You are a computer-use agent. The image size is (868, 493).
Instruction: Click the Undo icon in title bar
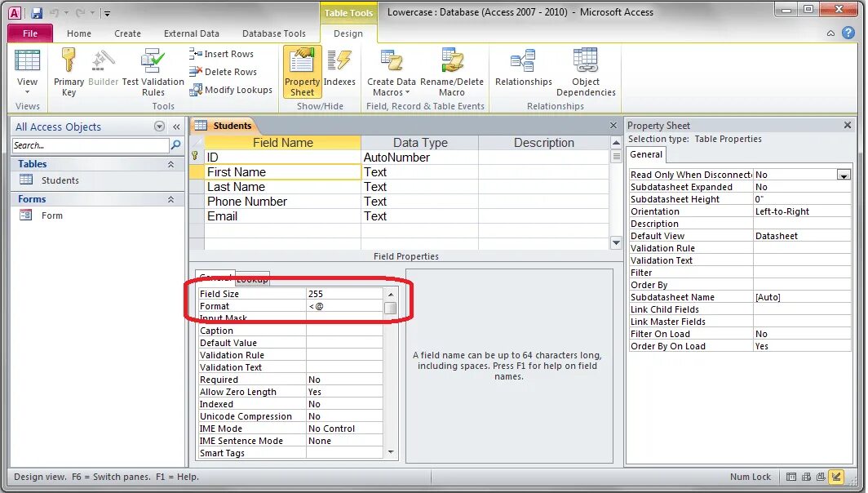54,12
